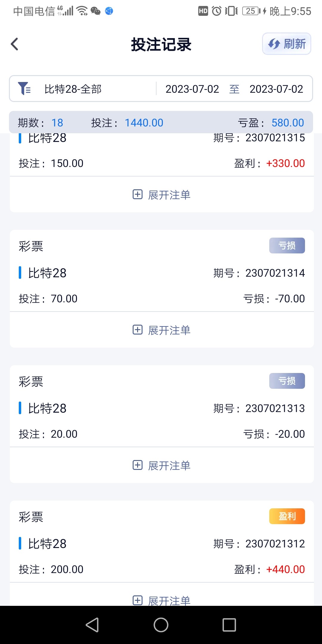Click the 亏盈 580.00 summary total
This screenshot has width=322, height=644.
pyautogui.click(x=287, y=123)
